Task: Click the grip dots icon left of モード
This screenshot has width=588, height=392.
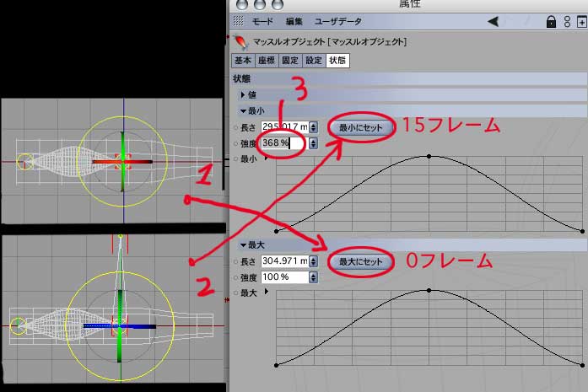Action: click(239, 21)
